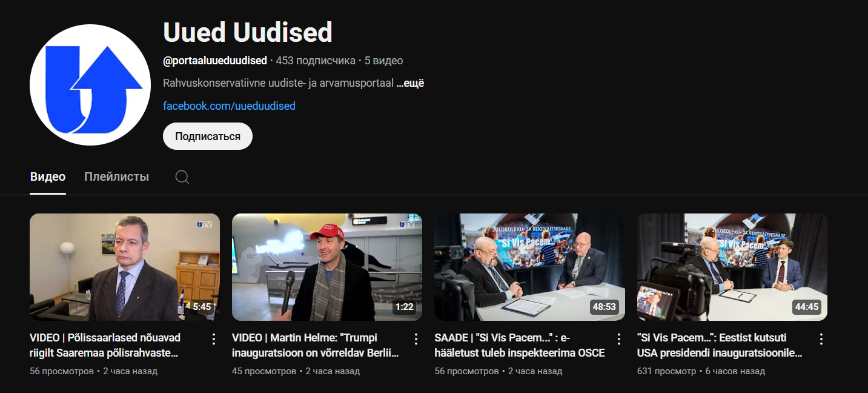This screenshot has width=868, height=393.
Task: Switch to the Плейлисты tab
Action: coord(116,177)
